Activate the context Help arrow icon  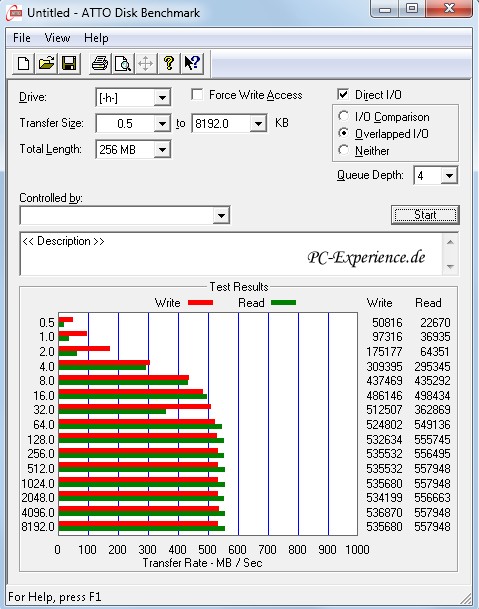coord(192,63)
